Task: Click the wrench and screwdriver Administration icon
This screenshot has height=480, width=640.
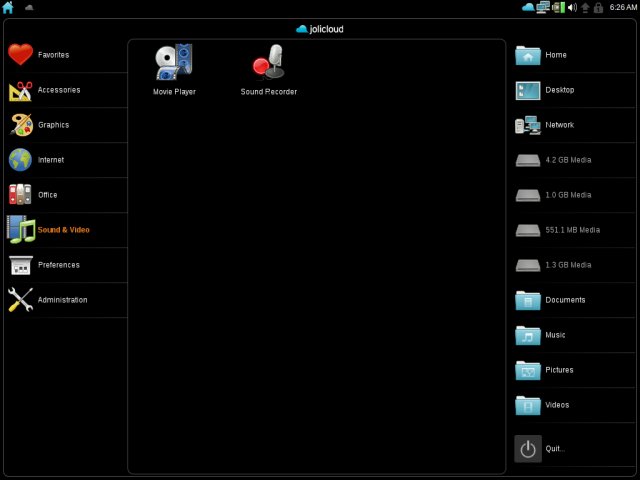Action: (20, 300)
